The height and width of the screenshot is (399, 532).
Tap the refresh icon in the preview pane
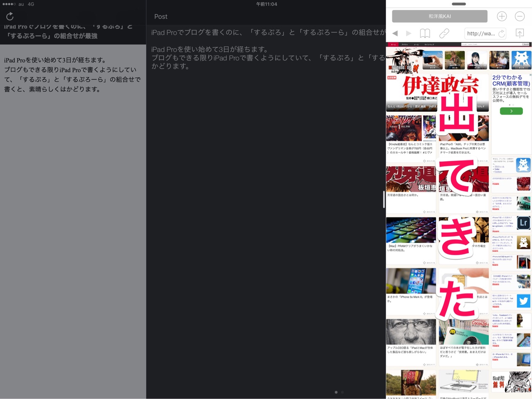point(10,16)
